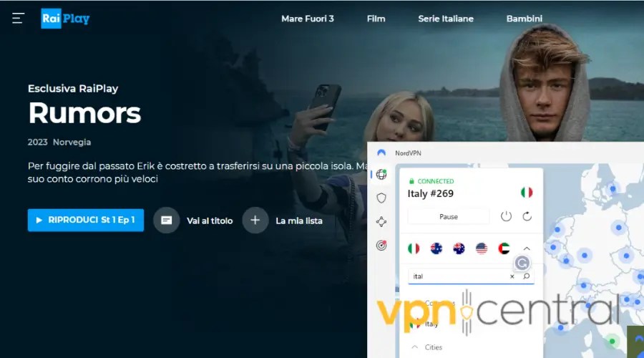
Task: Pause the NordVPN connection
Action: pos(449,217)
